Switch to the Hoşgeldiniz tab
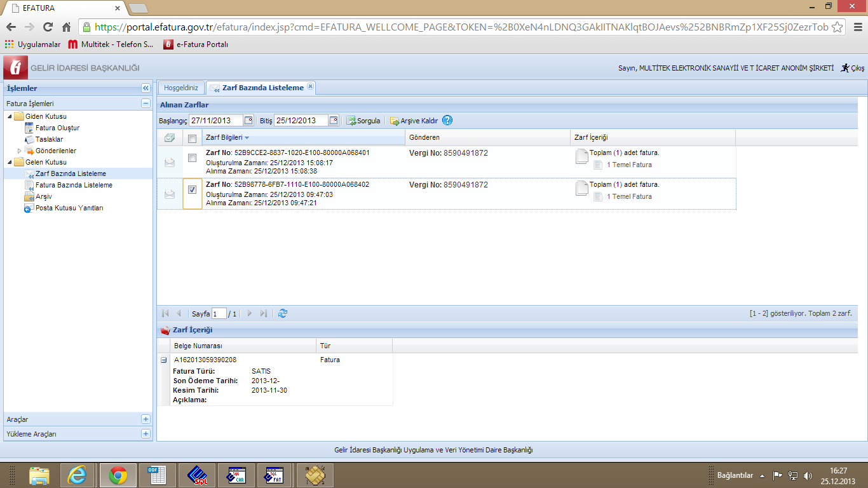 [180, 88]
